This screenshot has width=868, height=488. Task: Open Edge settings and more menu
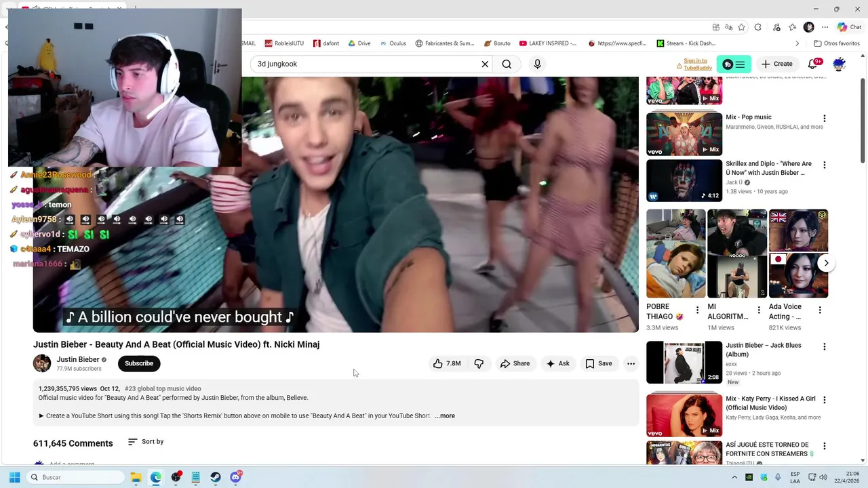pyautogui.click(x=825, y=27)
